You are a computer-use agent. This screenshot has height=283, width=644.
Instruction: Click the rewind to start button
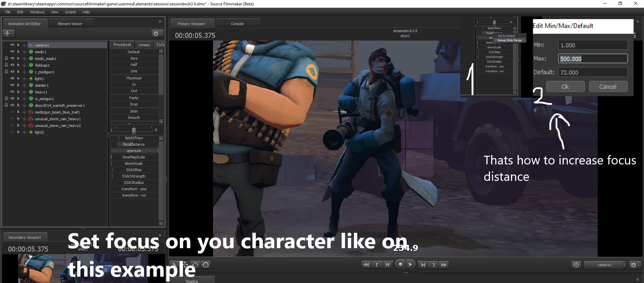coord(366,265)
